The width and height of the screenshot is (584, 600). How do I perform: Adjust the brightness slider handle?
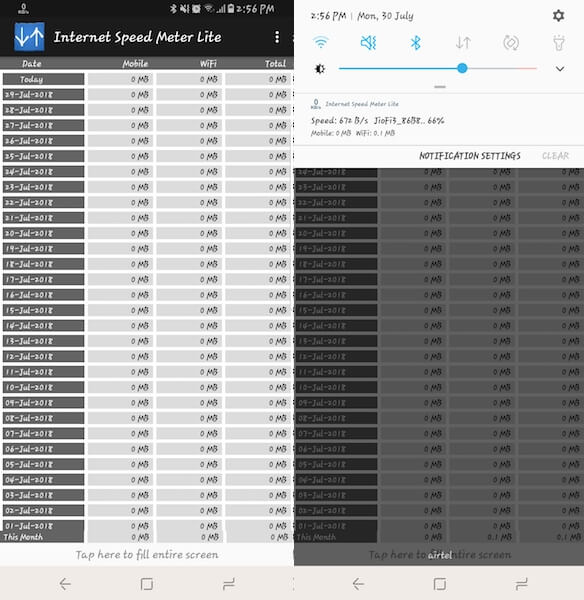[x=462, y=68]
